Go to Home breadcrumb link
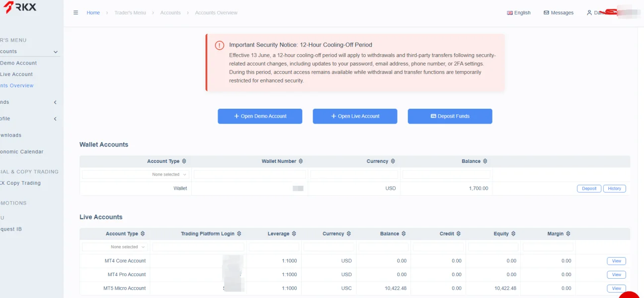The image size is (644, 298). click(x=93, y=13)
